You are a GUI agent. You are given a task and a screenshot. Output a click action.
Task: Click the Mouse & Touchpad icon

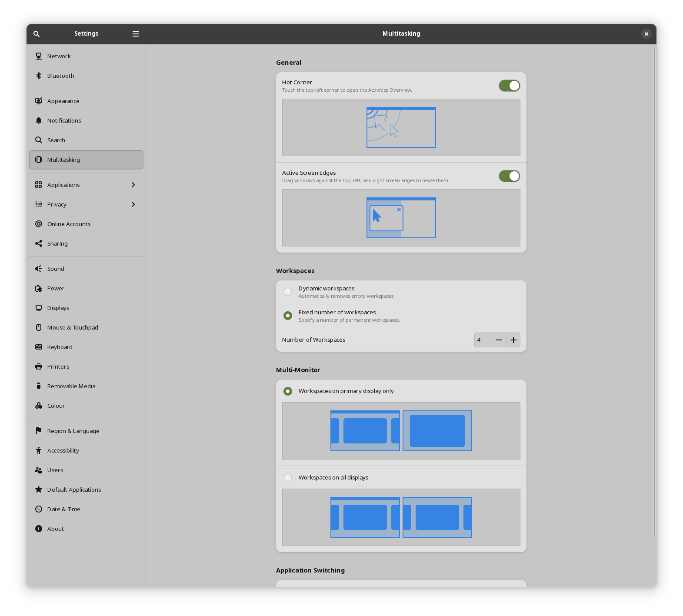39,327
